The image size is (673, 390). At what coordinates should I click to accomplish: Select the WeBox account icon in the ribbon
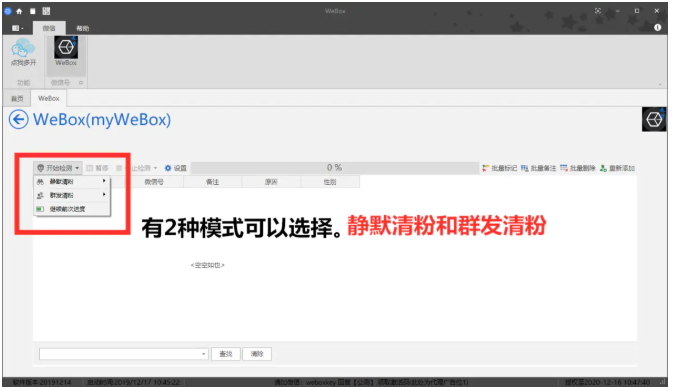(x=66, y=51)
